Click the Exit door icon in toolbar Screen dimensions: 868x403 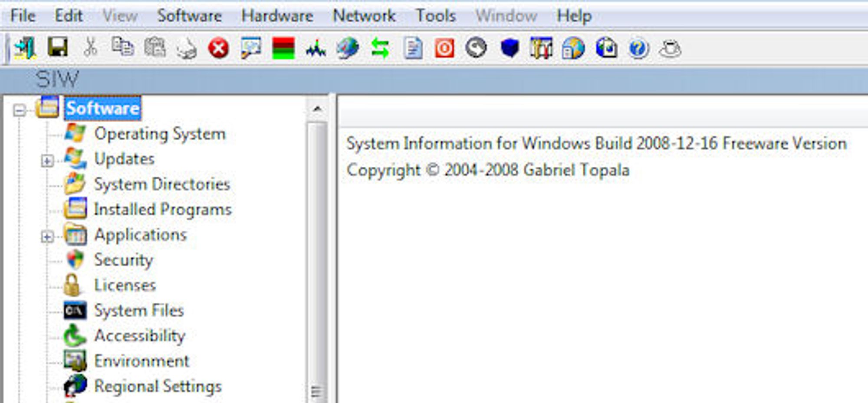(25, 48)
